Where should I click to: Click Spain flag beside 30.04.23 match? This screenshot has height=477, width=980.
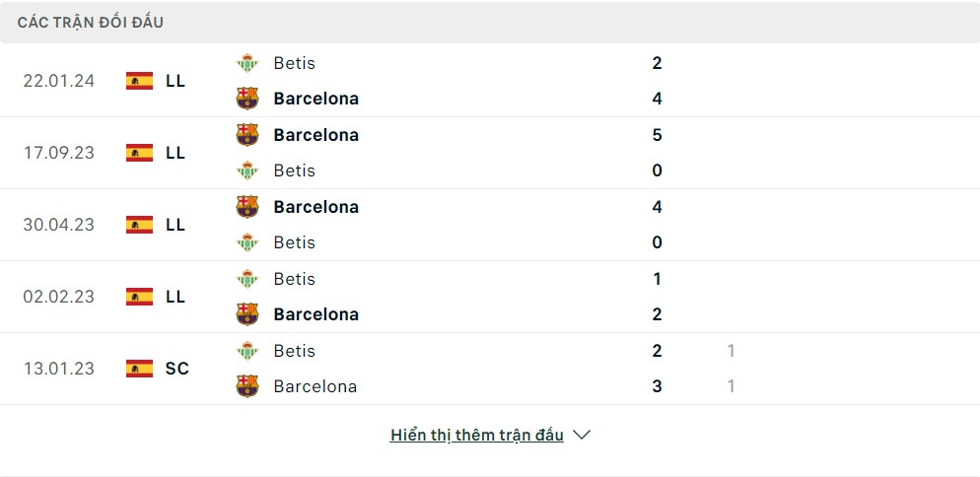coord(139,225)
